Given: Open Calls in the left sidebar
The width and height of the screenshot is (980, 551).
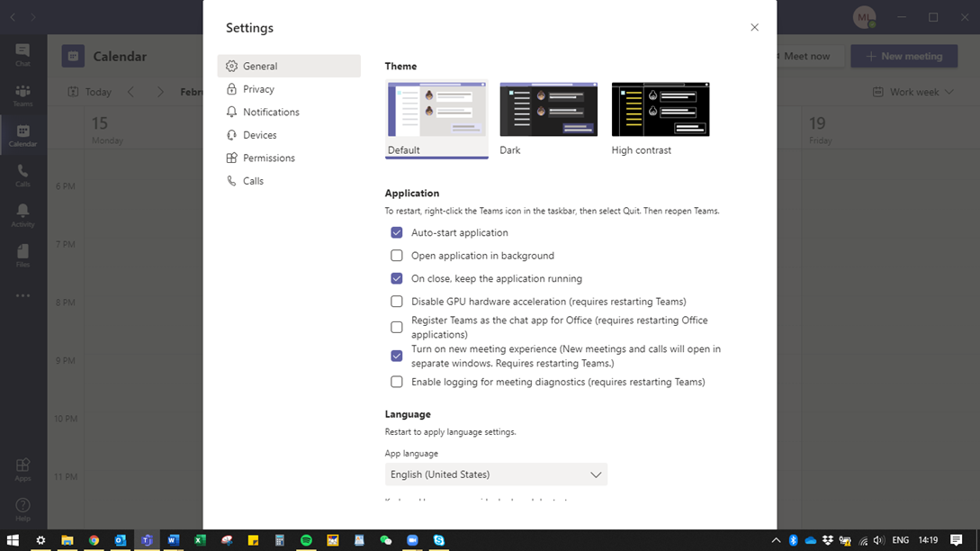Looking at the screenshot, I should [x=22, y=175].
